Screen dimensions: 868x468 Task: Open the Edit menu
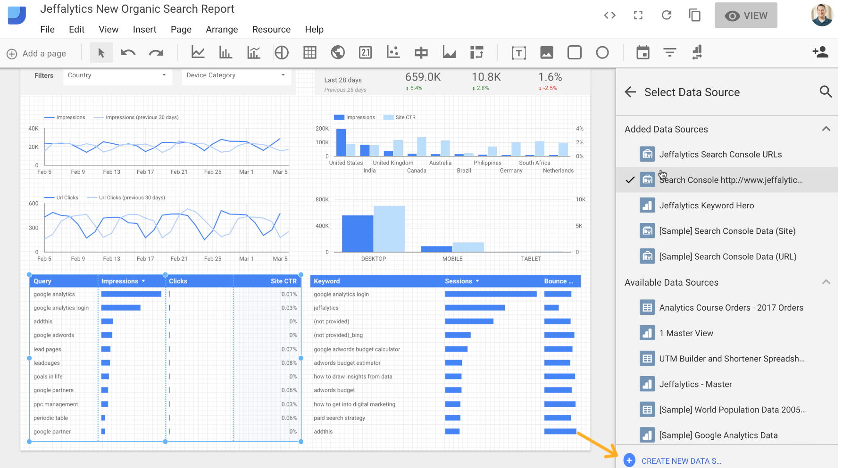click(76, 29)
